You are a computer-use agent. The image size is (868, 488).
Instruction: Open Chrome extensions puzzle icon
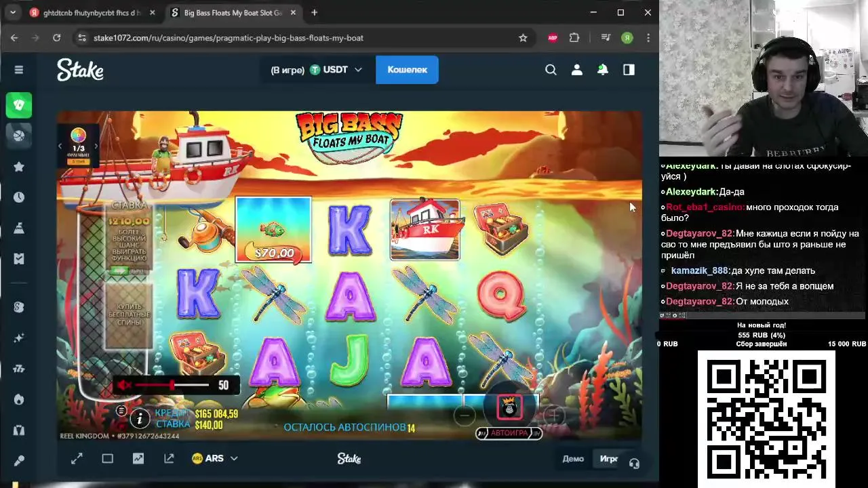(x=574, y=38)
